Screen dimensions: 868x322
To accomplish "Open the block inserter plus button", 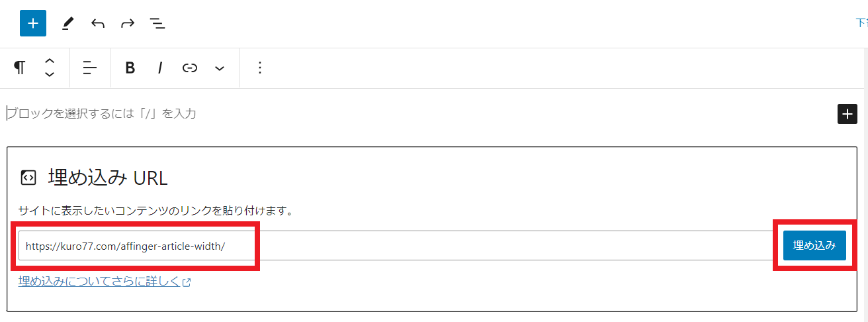I will click(x=32, y=23).
